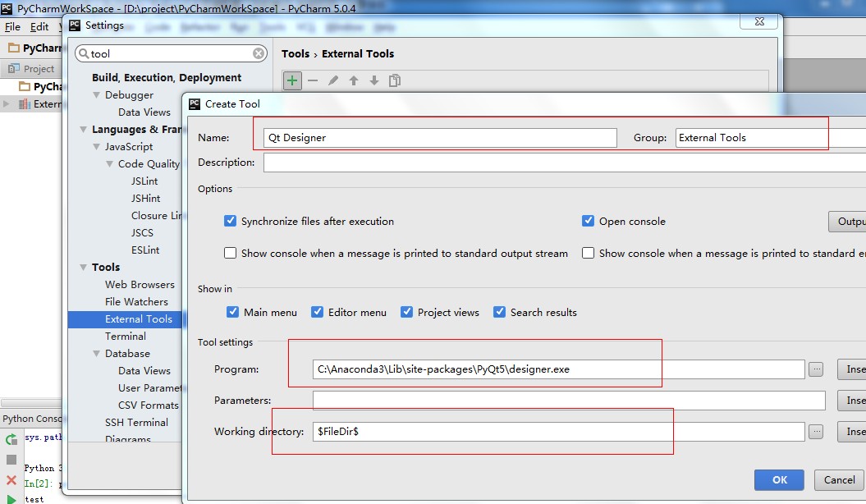866x504 pixels.
Task: Select Terminal in settings tree
Action: [126, 337]
